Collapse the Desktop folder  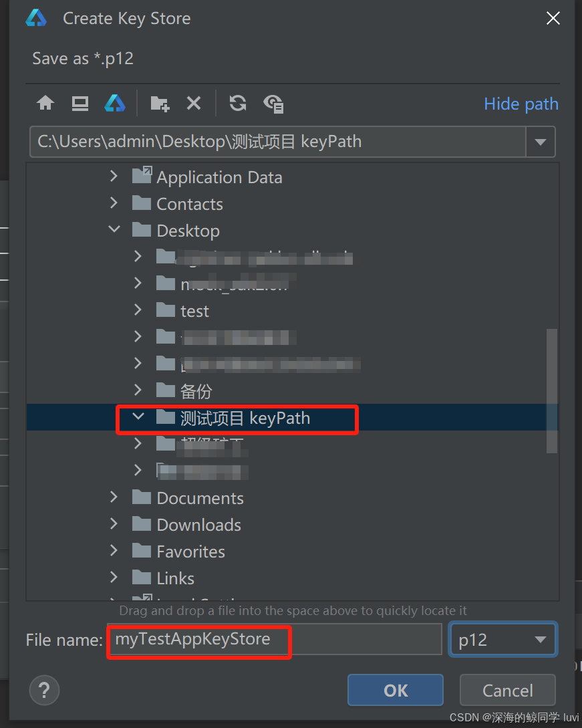coord(114,229)
